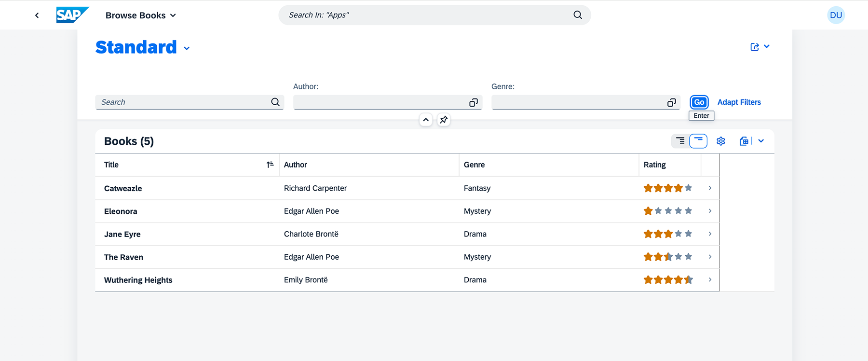Click the Books (5) table title
The height and width of the screenshot is (361, 868).
[129, 141]
